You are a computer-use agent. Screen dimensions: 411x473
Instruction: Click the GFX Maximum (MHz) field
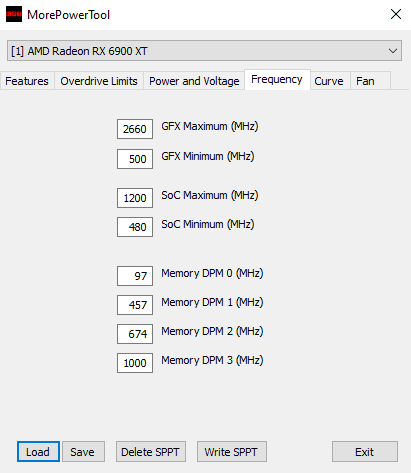point(135,129)
